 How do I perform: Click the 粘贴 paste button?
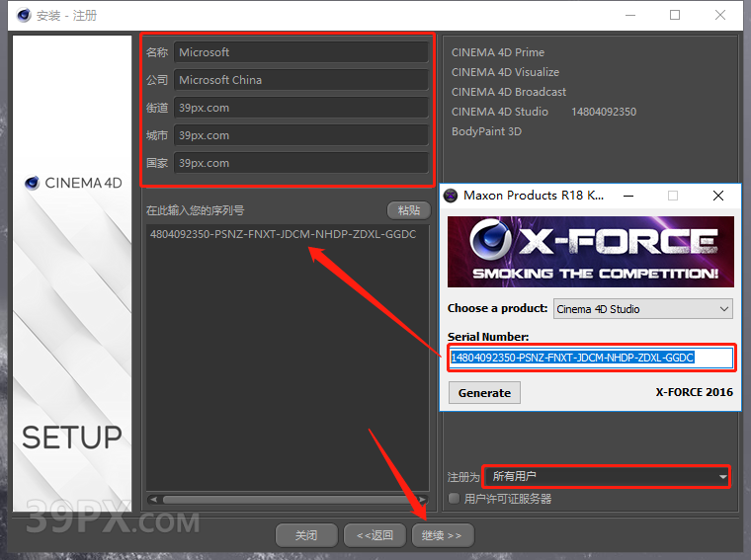(408, 210)
